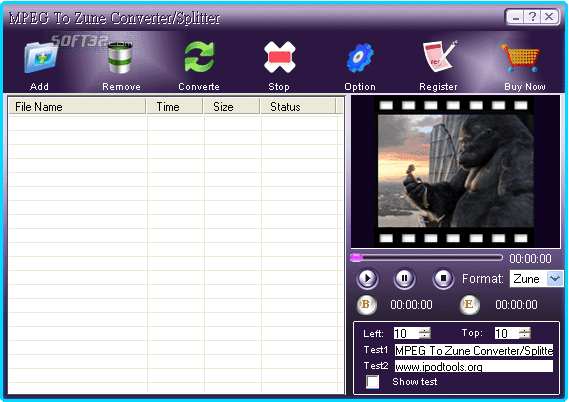This screenshot has width=569, height=402.
Task: Click the Left offset input field
Action: pos(406,333)
